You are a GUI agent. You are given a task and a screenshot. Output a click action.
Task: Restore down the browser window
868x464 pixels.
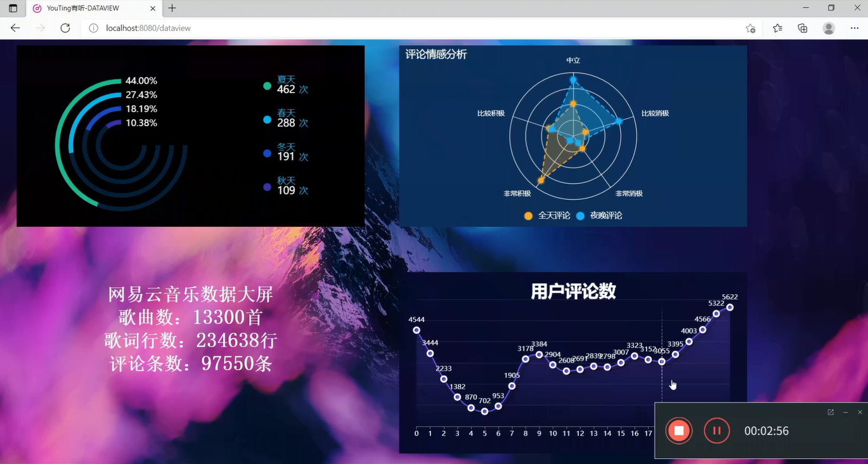831,8
